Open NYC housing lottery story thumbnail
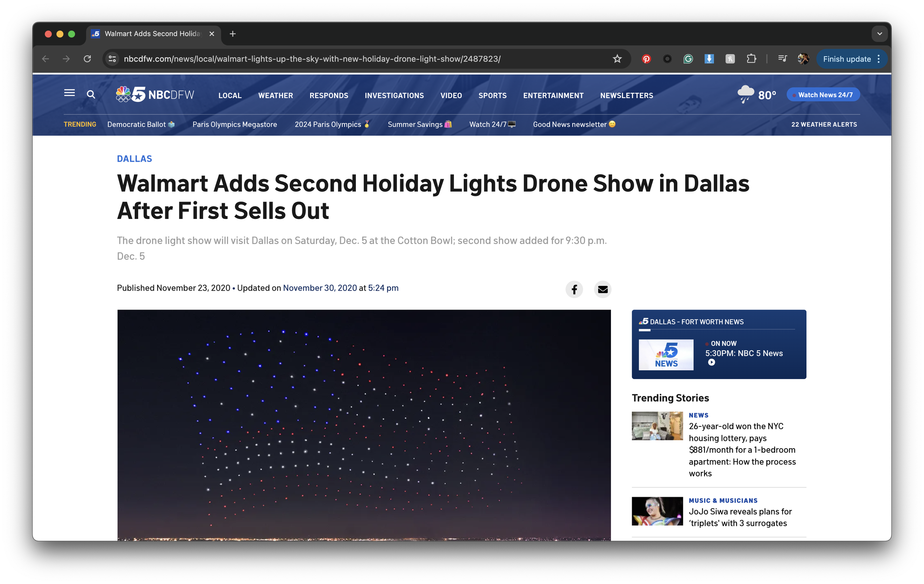This screenshot has height=584, width=924. pos(657,426)
